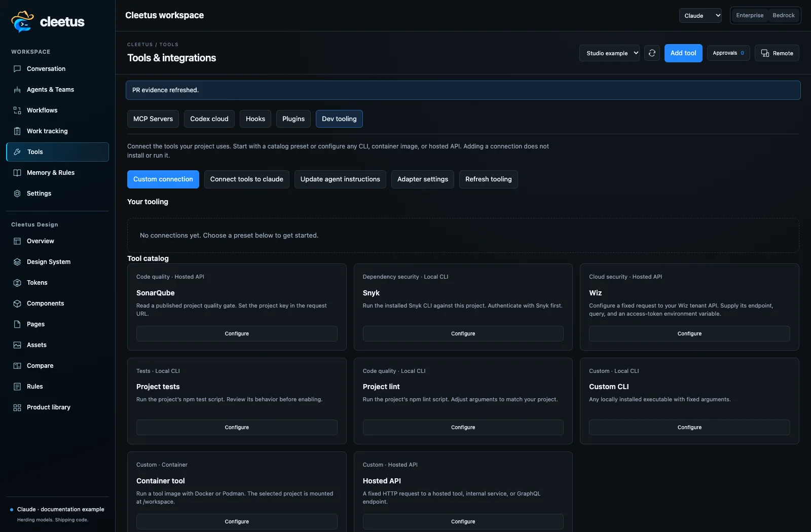Configure the Project lint preset

click(x=463, y=428)
